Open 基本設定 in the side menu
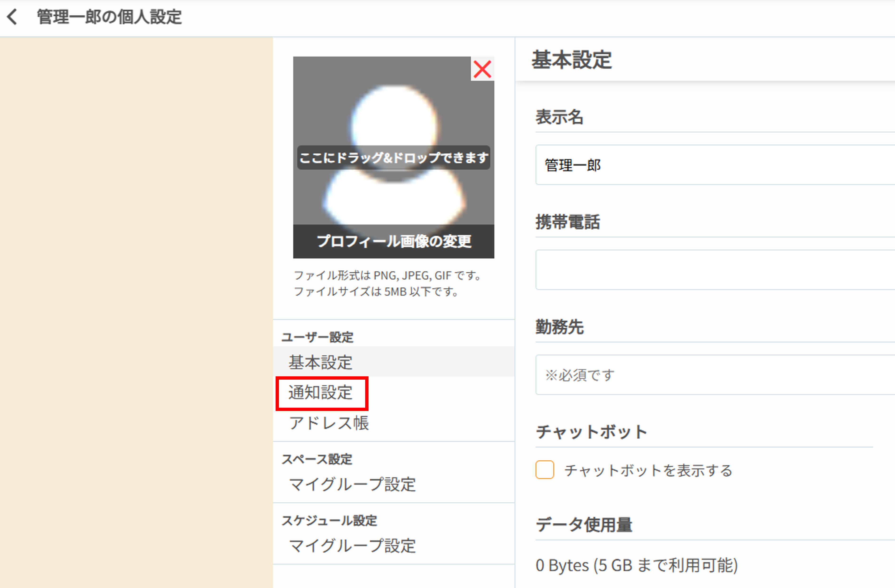Screen dimensions: 895x588 click(x=394, y=362)
